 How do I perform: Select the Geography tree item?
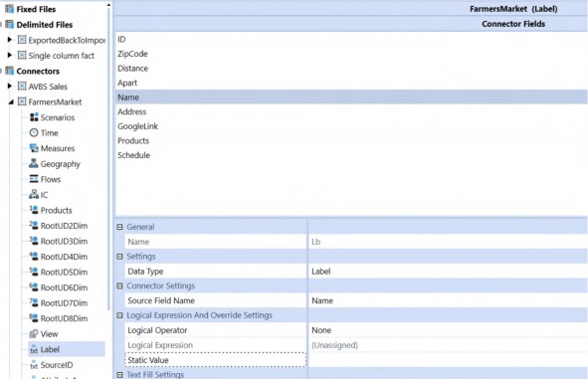tap(61, 164)
